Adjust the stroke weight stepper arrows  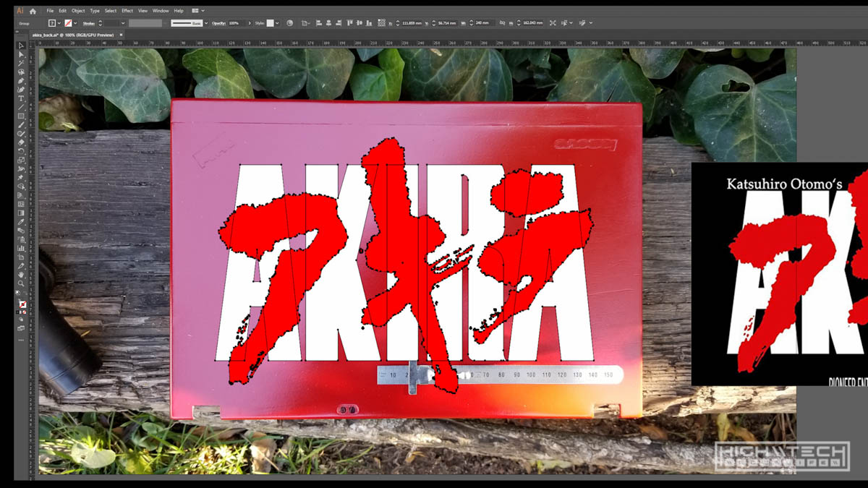(100, 23)
